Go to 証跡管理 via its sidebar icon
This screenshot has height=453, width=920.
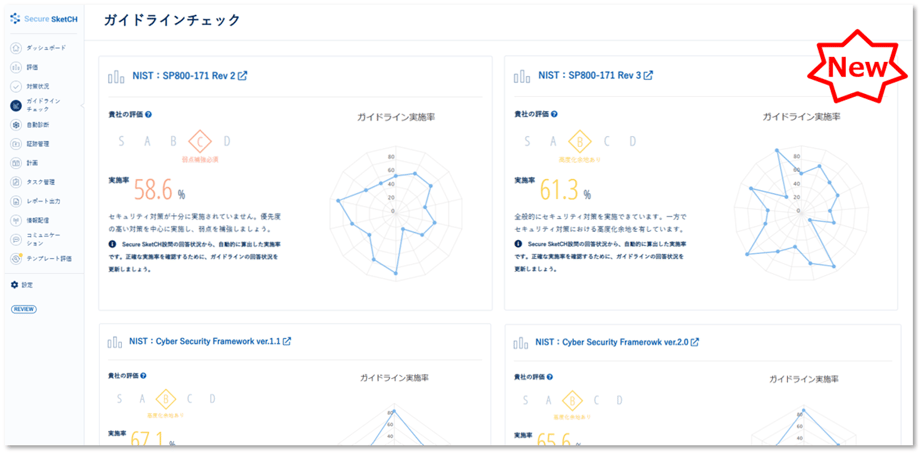coord(15,144)
